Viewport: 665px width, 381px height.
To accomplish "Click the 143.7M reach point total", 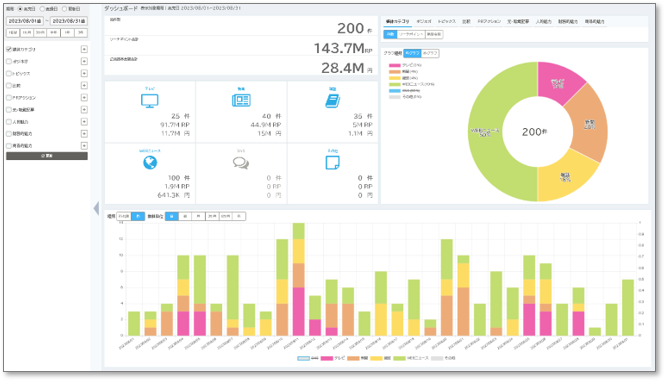I will [x=343, y=48].
